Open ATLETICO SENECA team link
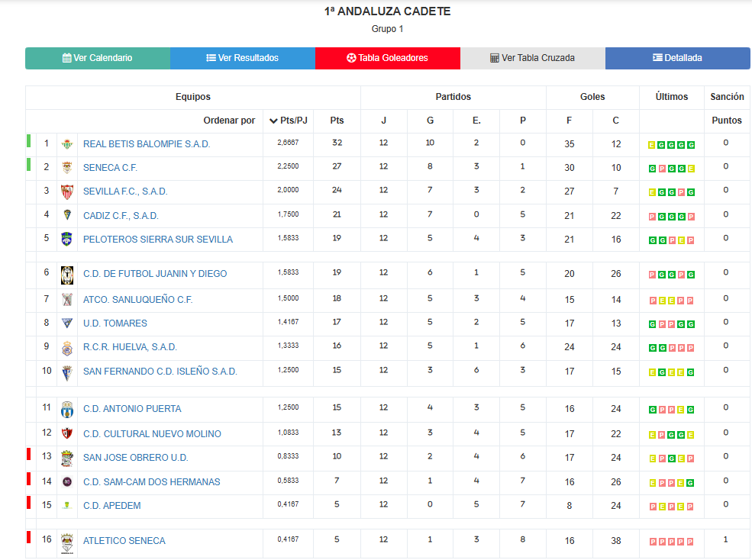The height and width of the screenshot is (560, 752). [124, 541]
